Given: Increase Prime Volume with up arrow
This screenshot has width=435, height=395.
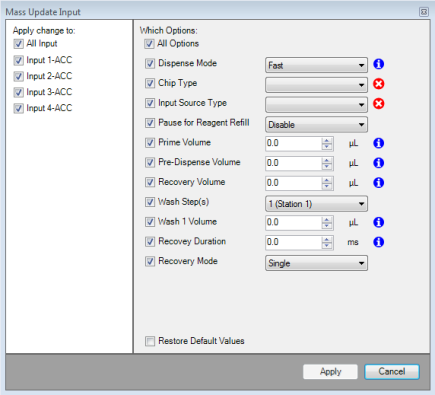Looking at the screenshot, I should point(327,140).
